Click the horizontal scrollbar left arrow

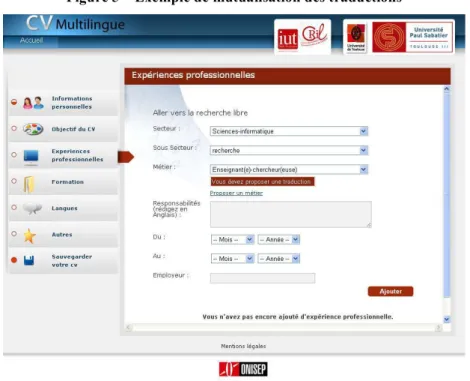tap(128, 328)
